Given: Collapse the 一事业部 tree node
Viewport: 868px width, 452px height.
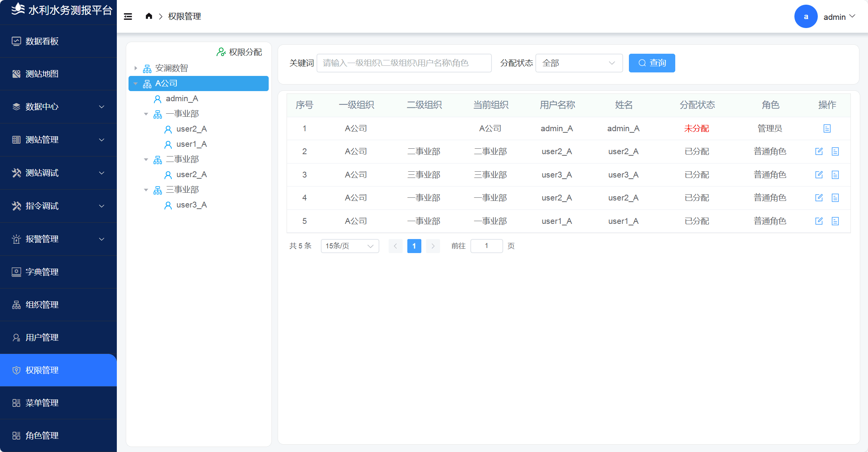Looking at the screenshot, I should [x=146, y=114].
